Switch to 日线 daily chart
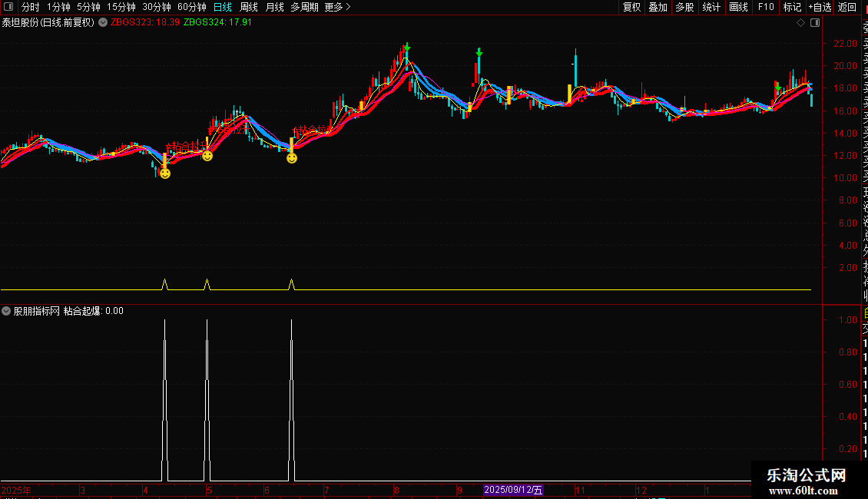This screenshot has width=868, height=499. (223, 7)
